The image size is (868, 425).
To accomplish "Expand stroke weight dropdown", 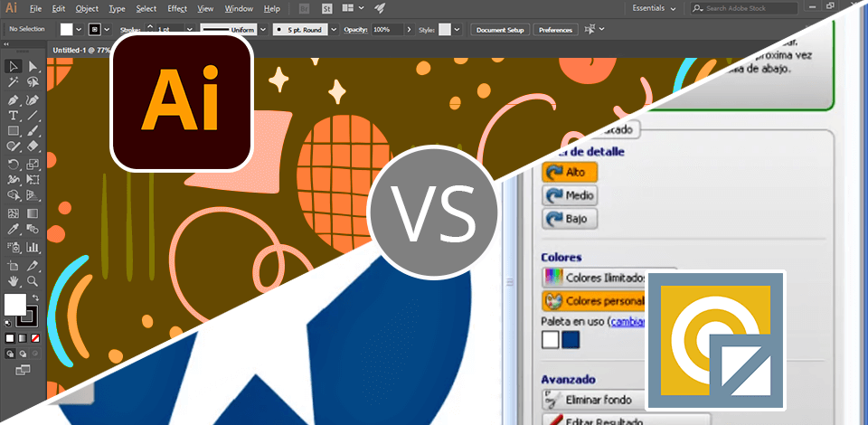I will 189,29.
